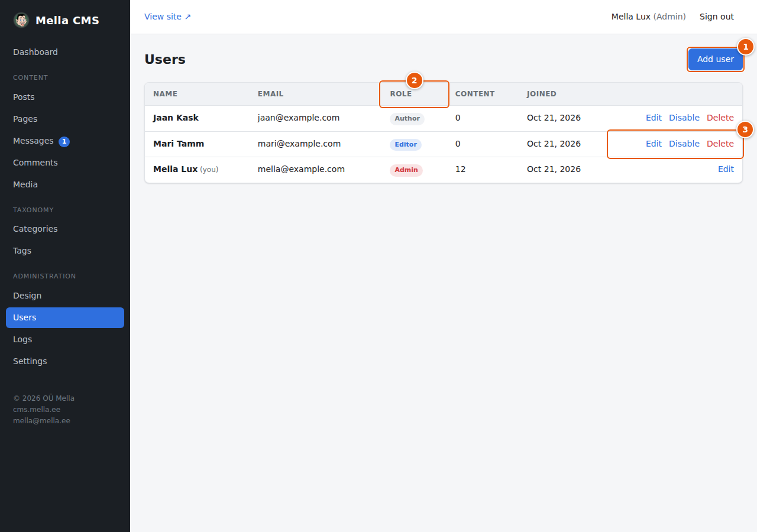This screenshot has width=757, height=532.
Task: Open Messages in the sidebar
Action: pos(65,141)
